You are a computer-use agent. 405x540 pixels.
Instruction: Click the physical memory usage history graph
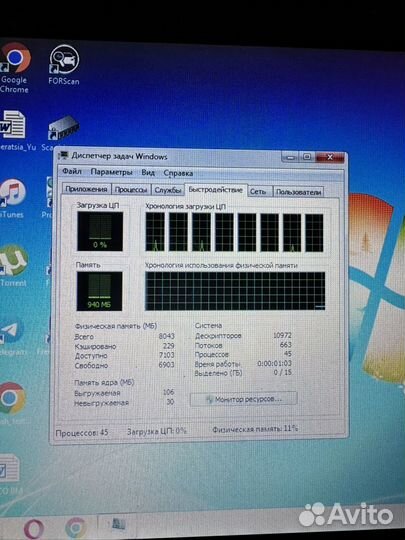click(x=235, y=291)
